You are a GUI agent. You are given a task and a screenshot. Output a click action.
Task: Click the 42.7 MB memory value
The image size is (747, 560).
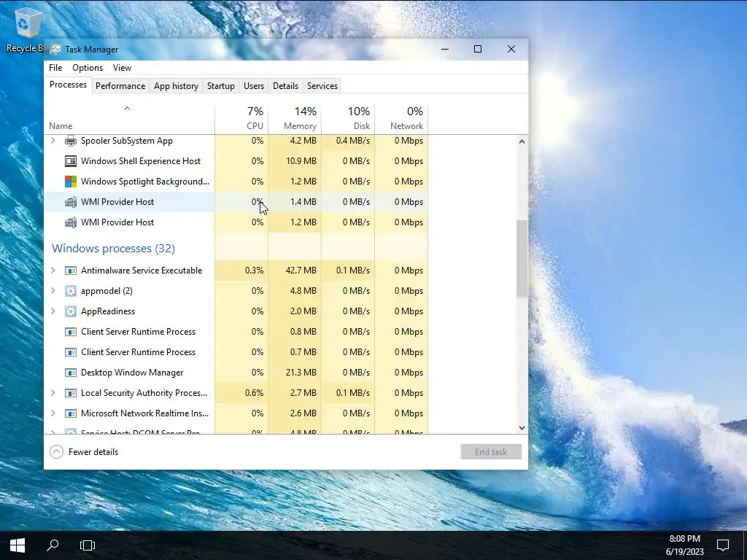(x=301, y=271)
